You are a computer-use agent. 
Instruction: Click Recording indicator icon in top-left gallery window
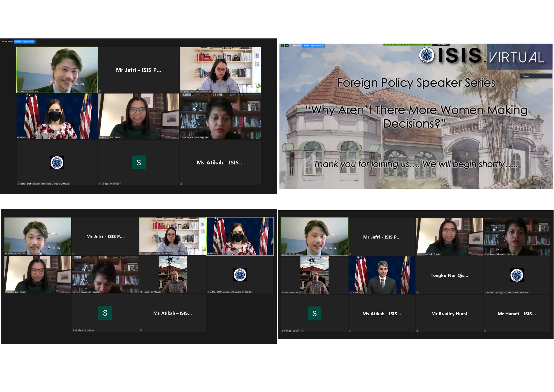[3, 42]
